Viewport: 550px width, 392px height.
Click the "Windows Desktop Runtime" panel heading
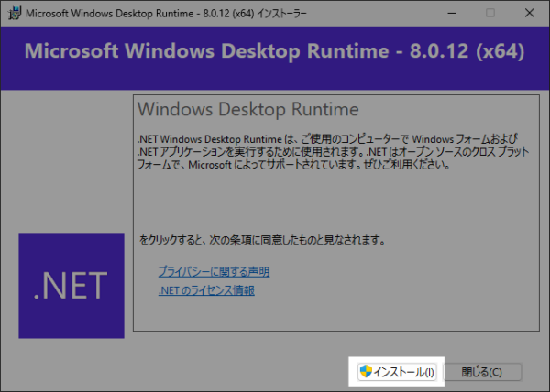pos(247,109)
